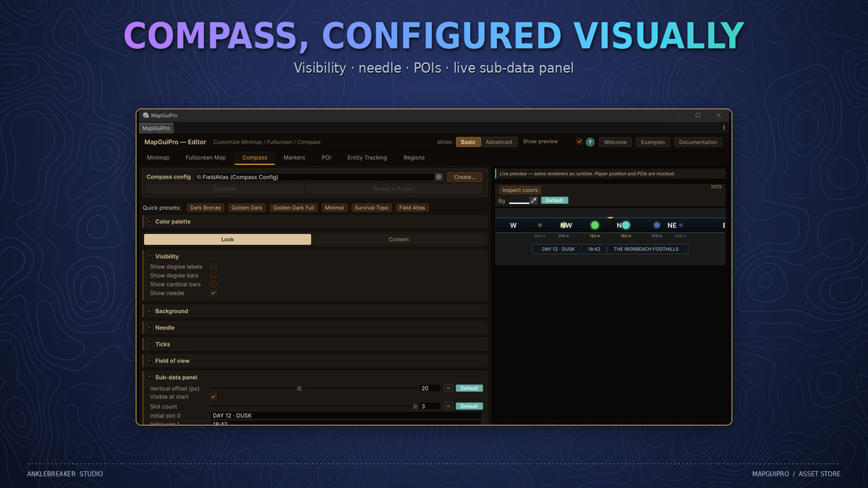Screen dimensions: 868x488
Task: Click the green POI marker in compass preview
Action: click(595, 226)
